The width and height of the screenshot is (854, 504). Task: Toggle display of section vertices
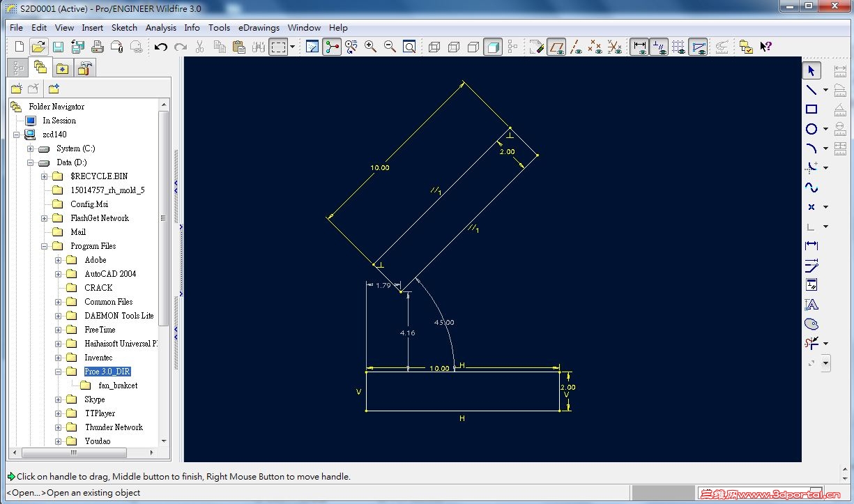[x=698, y=47]
